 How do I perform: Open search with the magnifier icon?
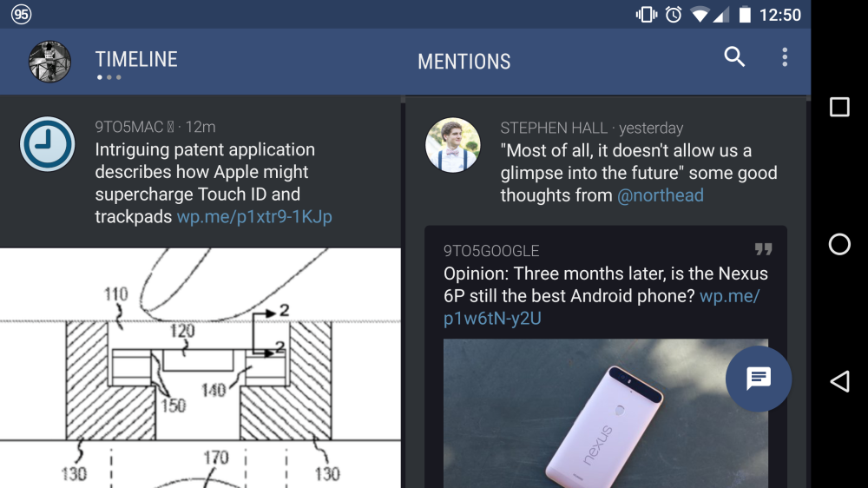734,57
